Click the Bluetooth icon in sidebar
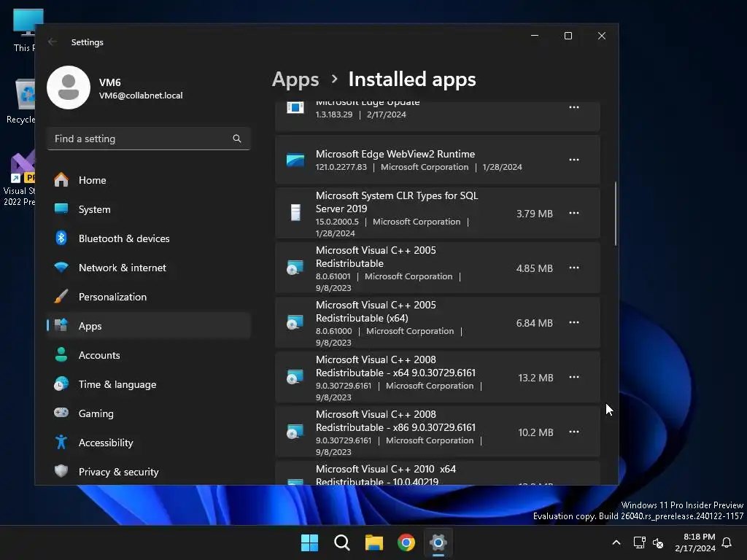This screenshot has width=747, height=560. [61, 238]
